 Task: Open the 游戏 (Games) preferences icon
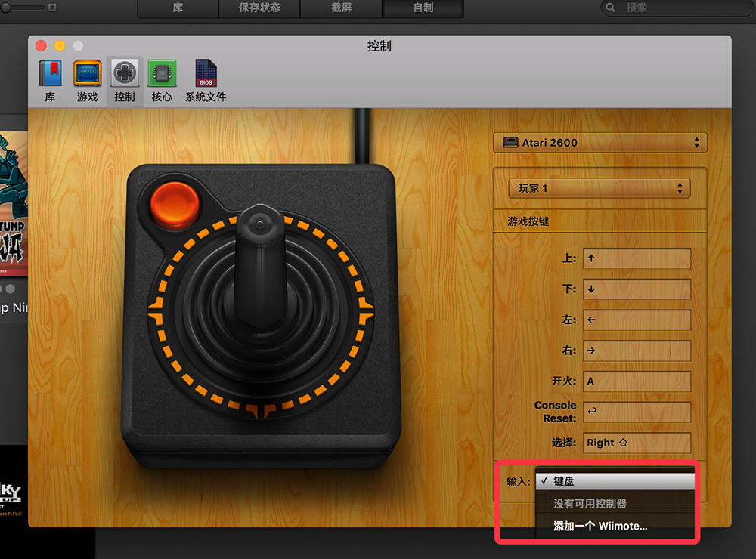coord(87,81)
